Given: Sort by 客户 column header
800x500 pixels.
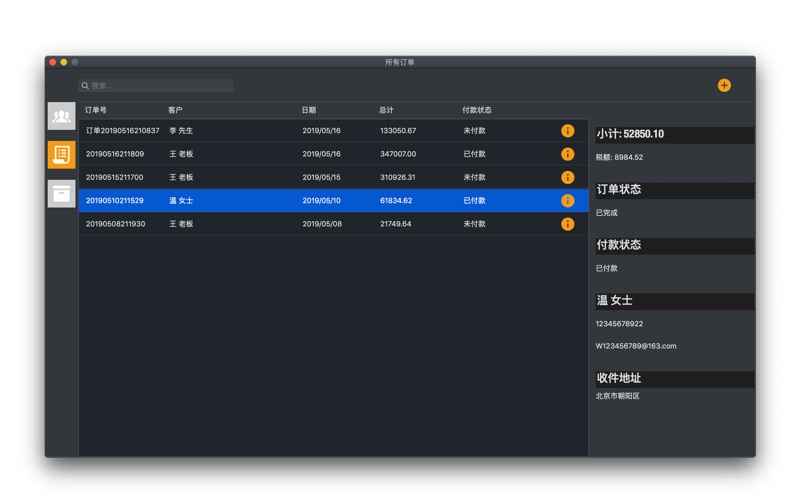Looking at the screenshot, I should click(175, 110).
